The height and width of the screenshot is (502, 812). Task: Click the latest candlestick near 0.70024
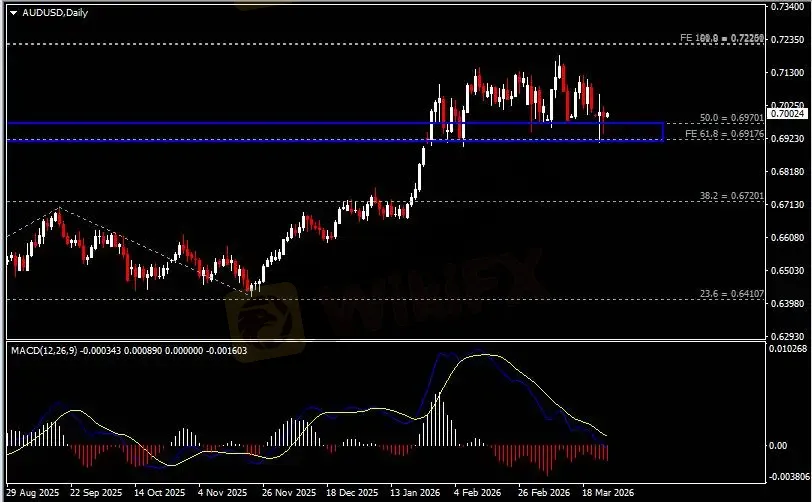pyautogui.click(x=607, y=115)
